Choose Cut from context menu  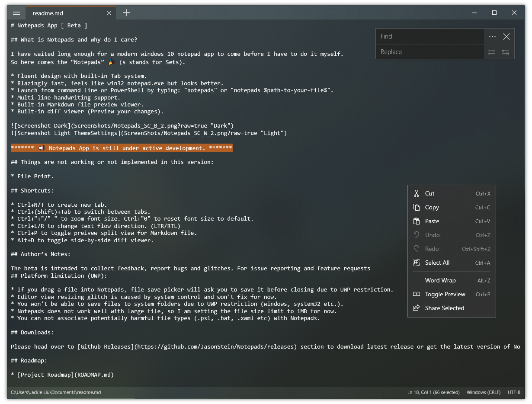point(452,193)
